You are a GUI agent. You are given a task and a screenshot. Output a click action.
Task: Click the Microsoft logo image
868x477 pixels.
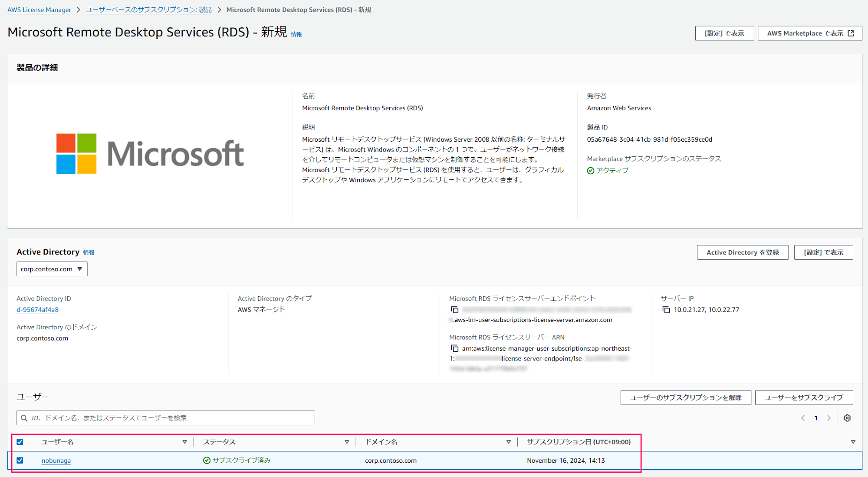[150, 154]
